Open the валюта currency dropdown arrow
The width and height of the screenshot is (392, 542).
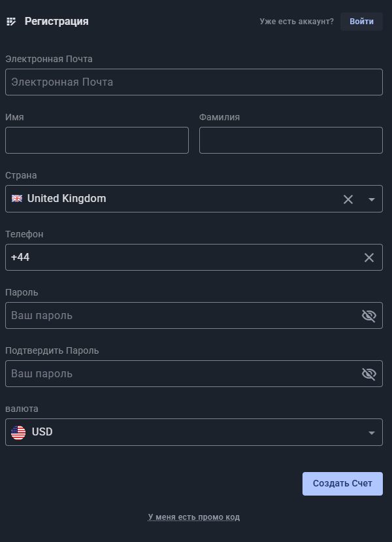click(x=372, y=433)
